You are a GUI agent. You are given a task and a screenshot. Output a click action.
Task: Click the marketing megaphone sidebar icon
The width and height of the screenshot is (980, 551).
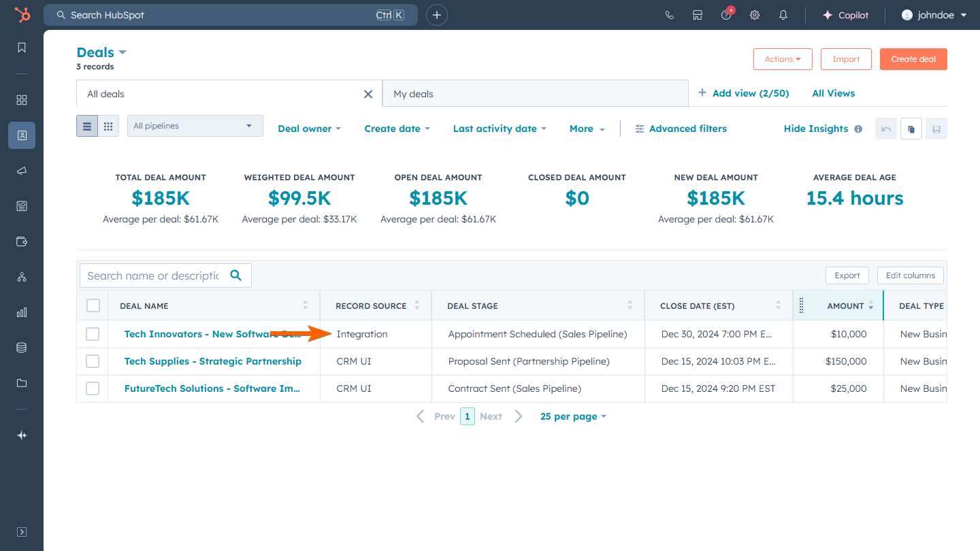(x=22, y=171)
